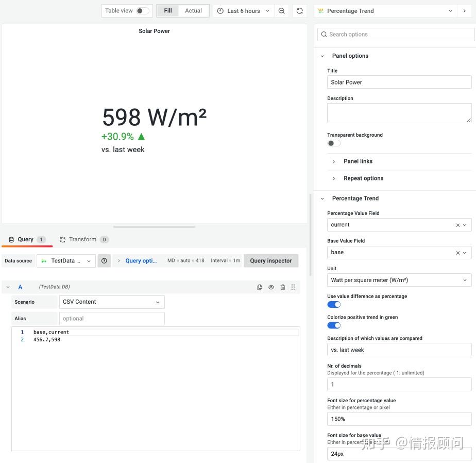Clear the Base Value Field selection
Screen dimensions: 476x463
click(458, 253)
